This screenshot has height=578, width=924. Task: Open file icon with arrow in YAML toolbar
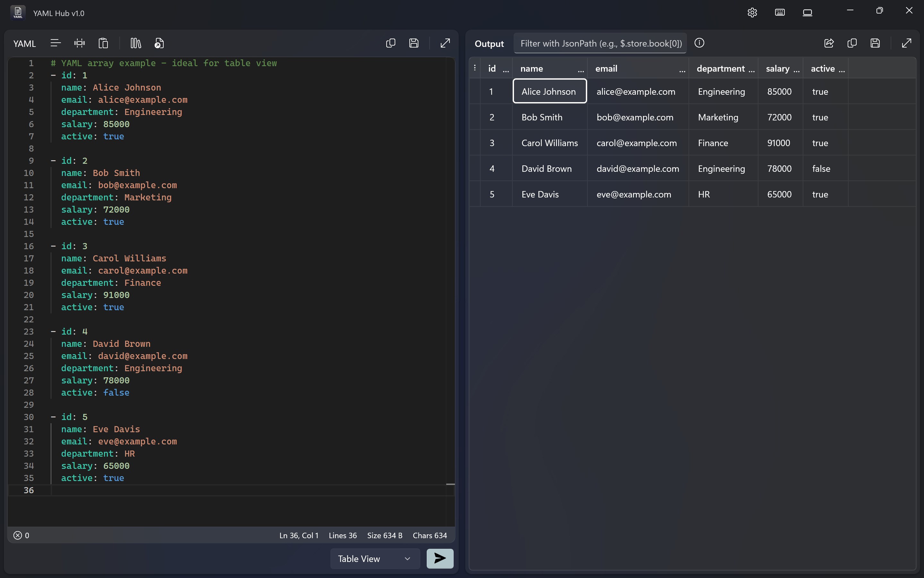point(159,43)
